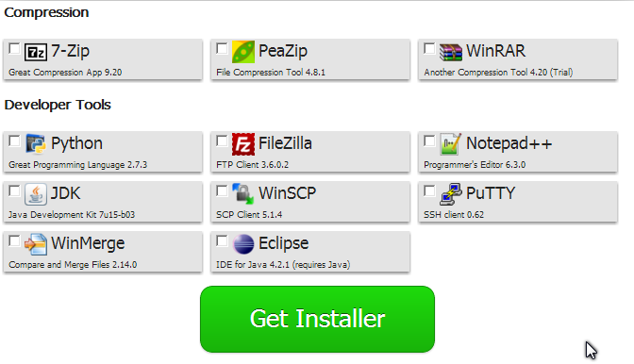Screen dimensions: 634x364
Task: Tick the PuTTY checkbox
Action: pyautogui.click(x=429, y=190)
